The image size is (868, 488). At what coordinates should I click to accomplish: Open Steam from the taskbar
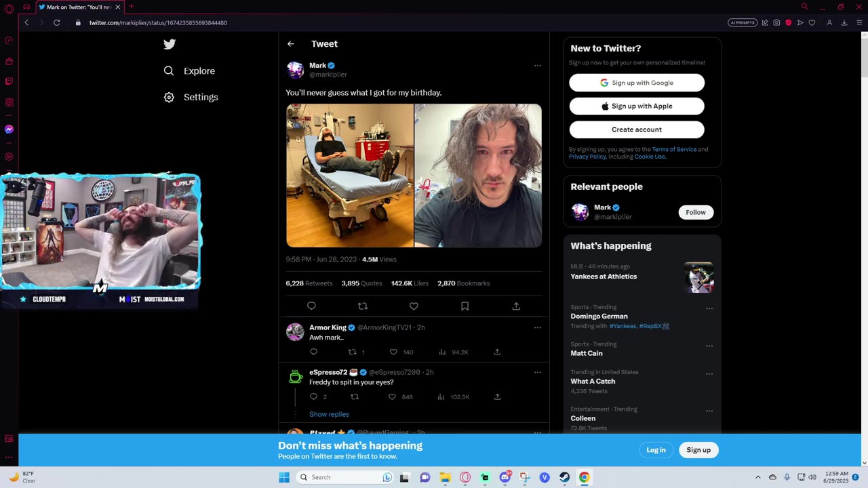564,477
